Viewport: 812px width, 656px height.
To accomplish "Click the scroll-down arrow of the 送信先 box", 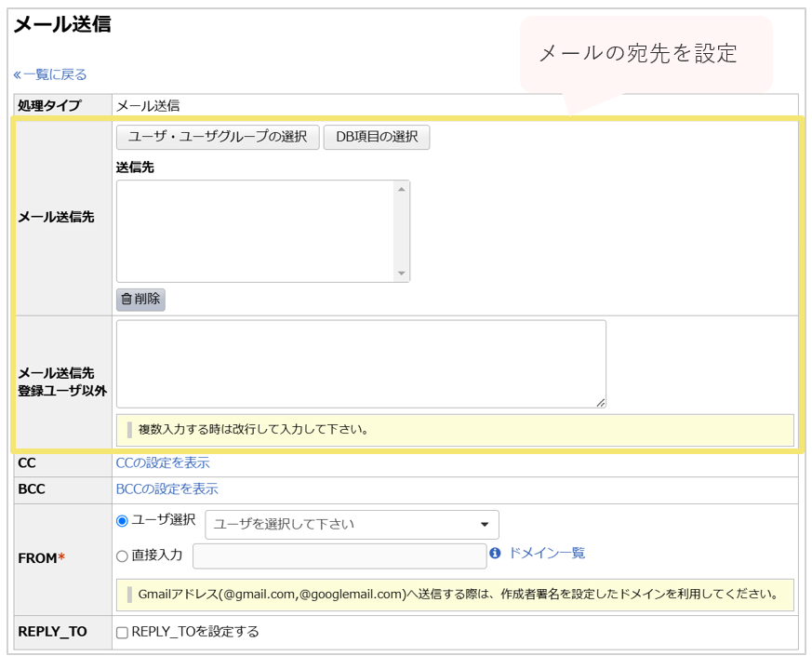I will tap(401, 271).
